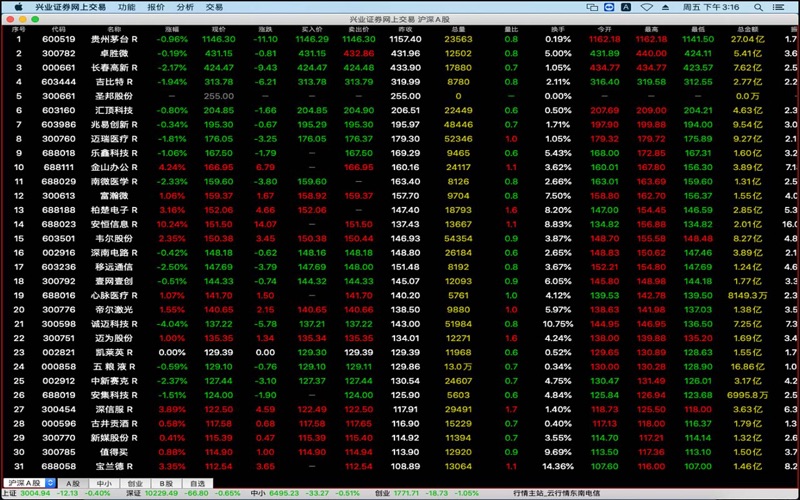This screenshot has height=500, width=800.
Task: Sort by the 总量 column header
Action: click(x=458, y=30)
